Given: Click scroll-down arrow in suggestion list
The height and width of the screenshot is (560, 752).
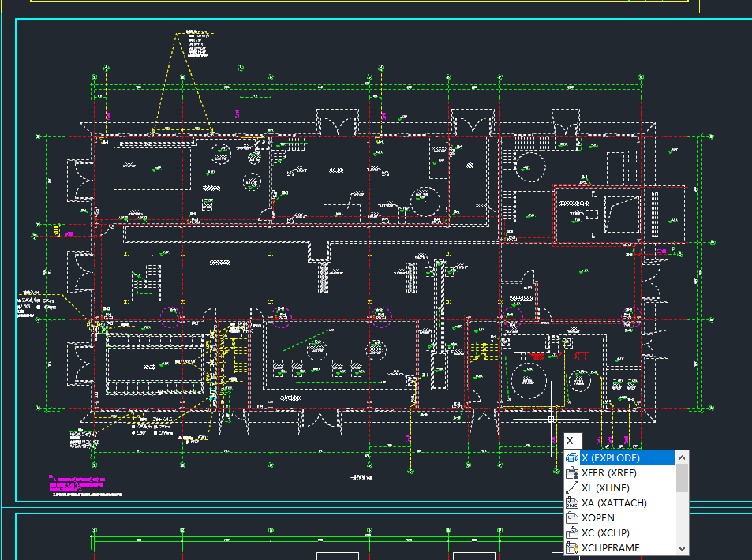Looking at the screenshot, I should [x=682, y=548].
